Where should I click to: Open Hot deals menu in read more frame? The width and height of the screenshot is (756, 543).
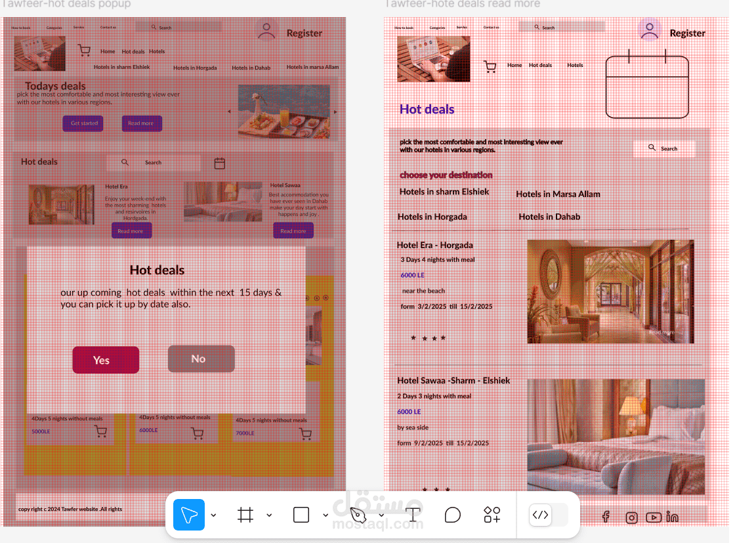(x=540, y=65)
